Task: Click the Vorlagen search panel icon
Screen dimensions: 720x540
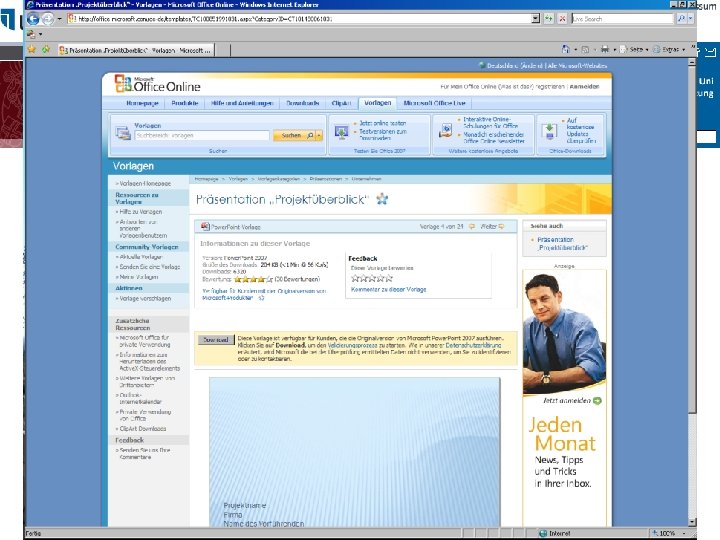Action: (x=123, y=132)
